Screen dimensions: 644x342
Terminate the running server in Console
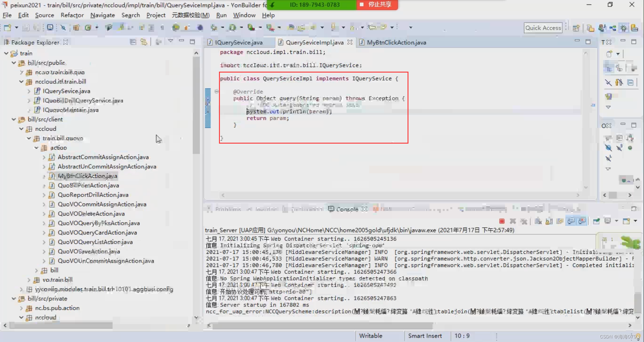(502, 221)
